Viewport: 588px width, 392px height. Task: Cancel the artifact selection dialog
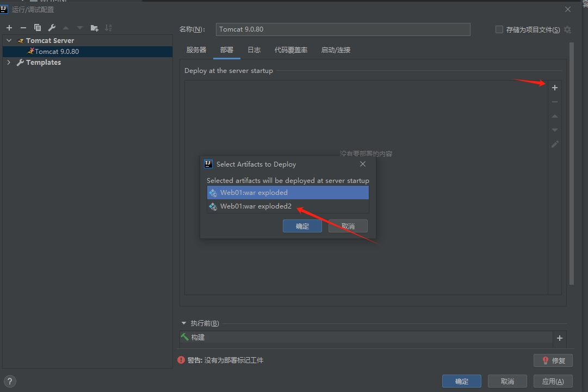point(348,226)
